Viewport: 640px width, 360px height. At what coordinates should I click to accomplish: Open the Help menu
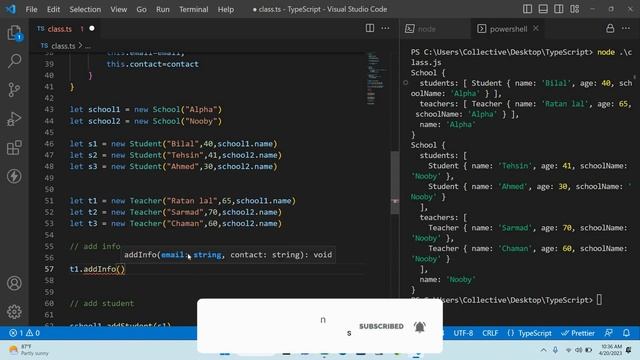coord(226,9)
